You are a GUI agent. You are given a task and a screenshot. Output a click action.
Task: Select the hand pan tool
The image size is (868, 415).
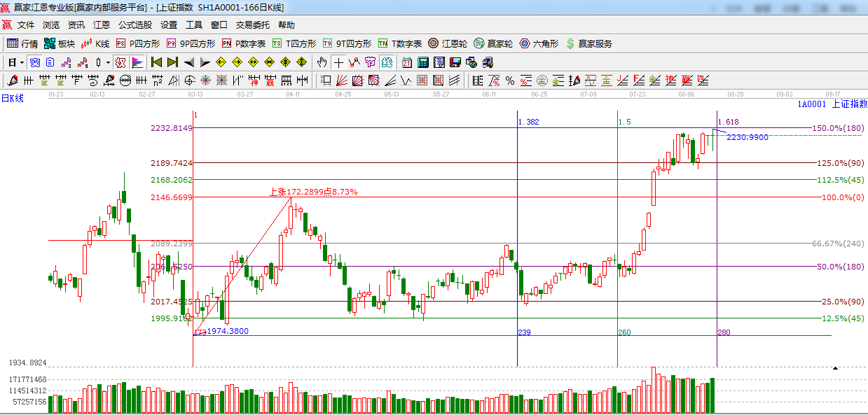point(322,62)
